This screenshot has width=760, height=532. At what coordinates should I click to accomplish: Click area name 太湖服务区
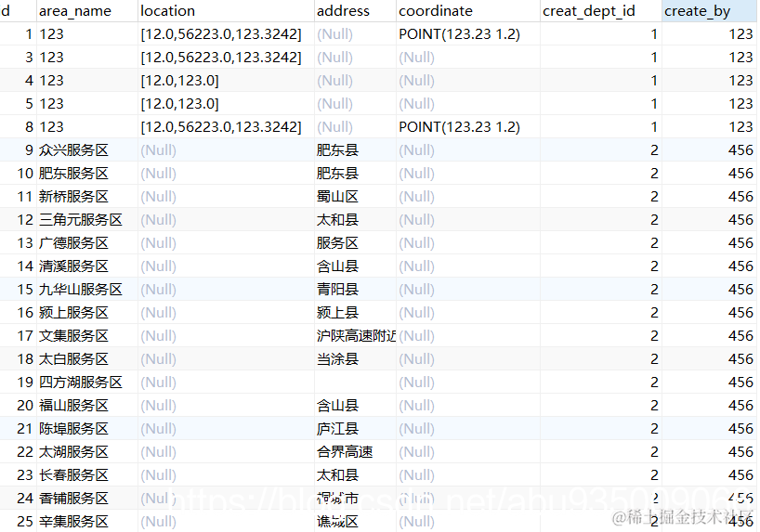pos(73,452)
